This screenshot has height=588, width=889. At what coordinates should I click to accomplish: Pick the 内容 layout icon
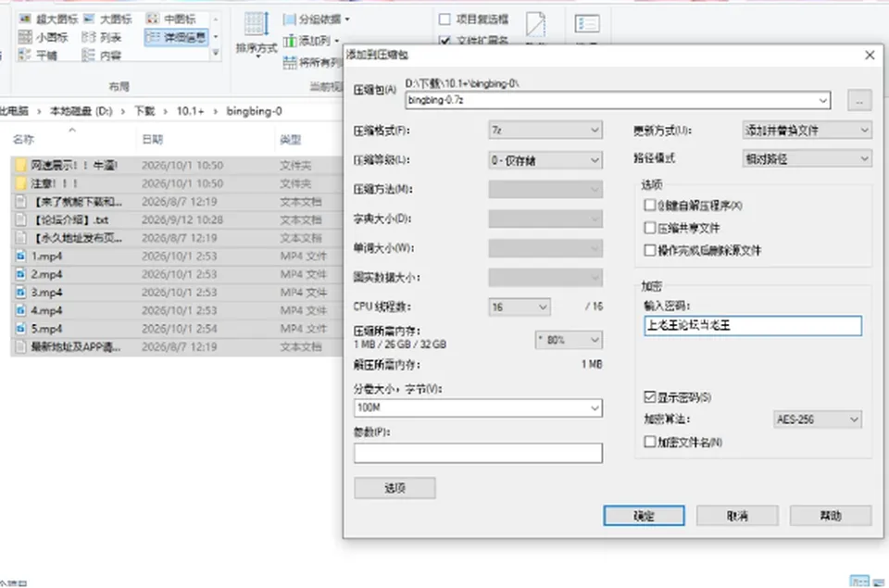pyautogui.click(x=89, y=56)
